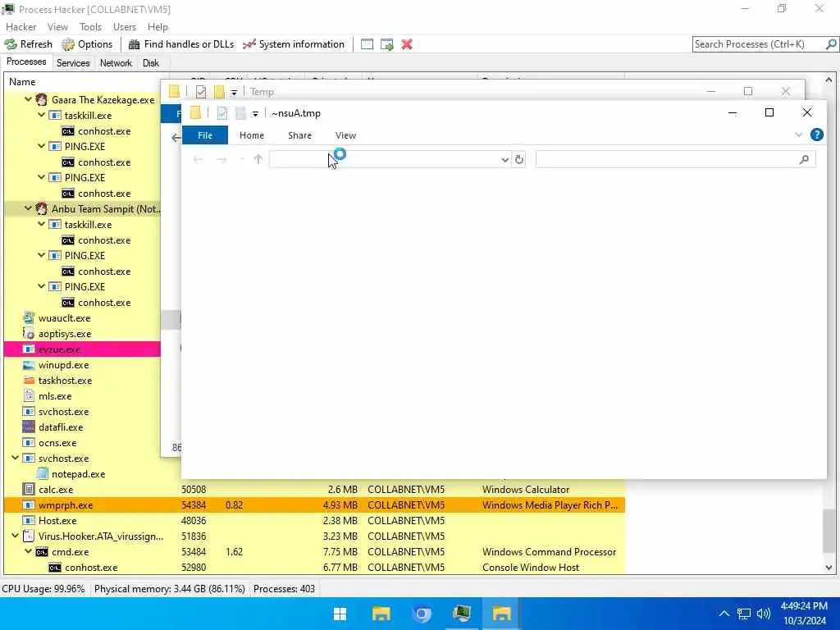Click the red X terminate icon

click(x=407, y=44)
